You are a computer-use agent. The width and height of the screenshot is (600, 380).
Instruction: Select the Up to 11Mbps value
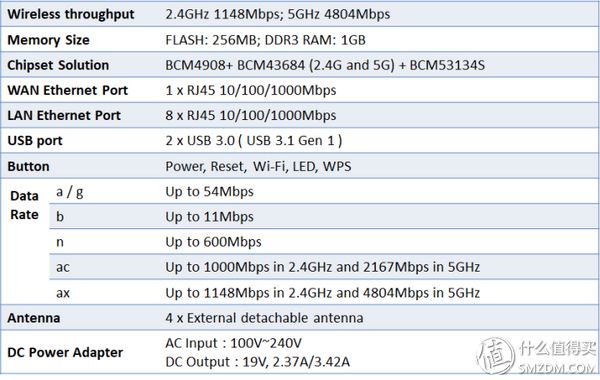click(209, 217)
